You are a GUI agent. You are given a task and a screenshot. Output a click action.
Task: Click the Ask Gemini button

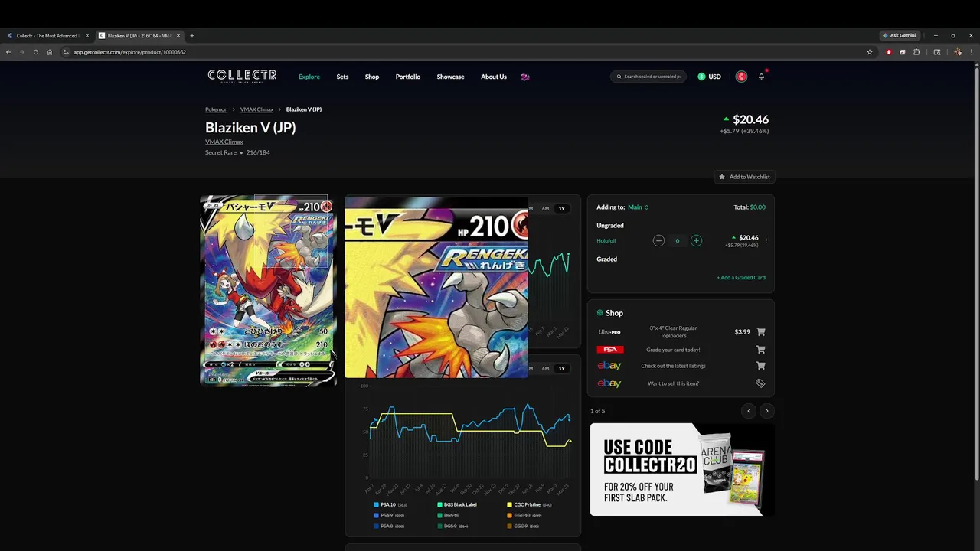pos(899,35)
